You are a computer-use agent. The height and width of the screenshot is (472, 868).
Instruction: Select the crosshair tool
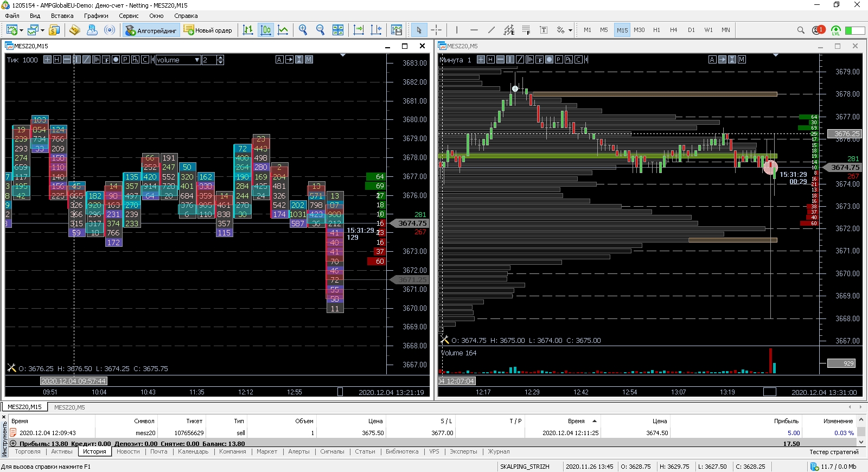click(436, 30)
